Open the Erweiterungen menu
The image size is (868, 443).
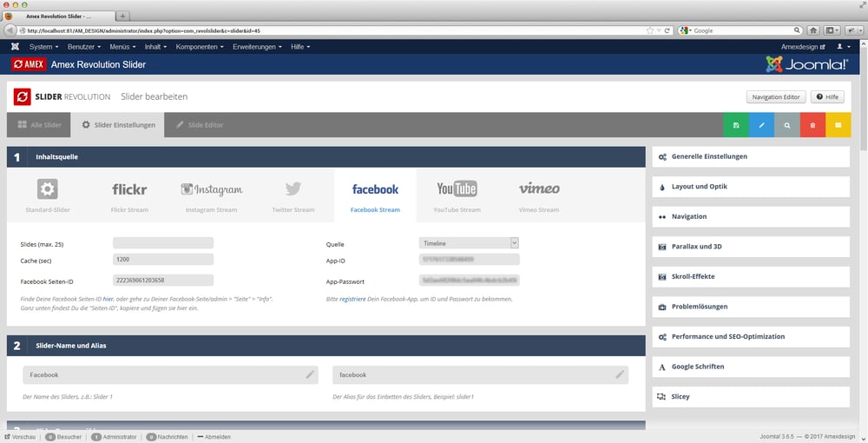[258, 47]
